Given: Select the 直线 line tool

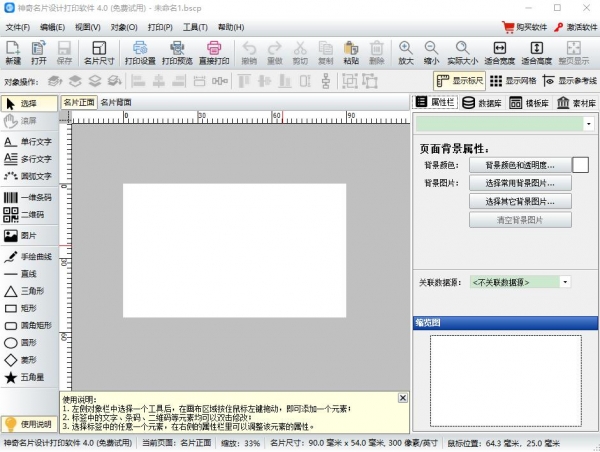Looking at the screenshot, I should coord(29,274).
